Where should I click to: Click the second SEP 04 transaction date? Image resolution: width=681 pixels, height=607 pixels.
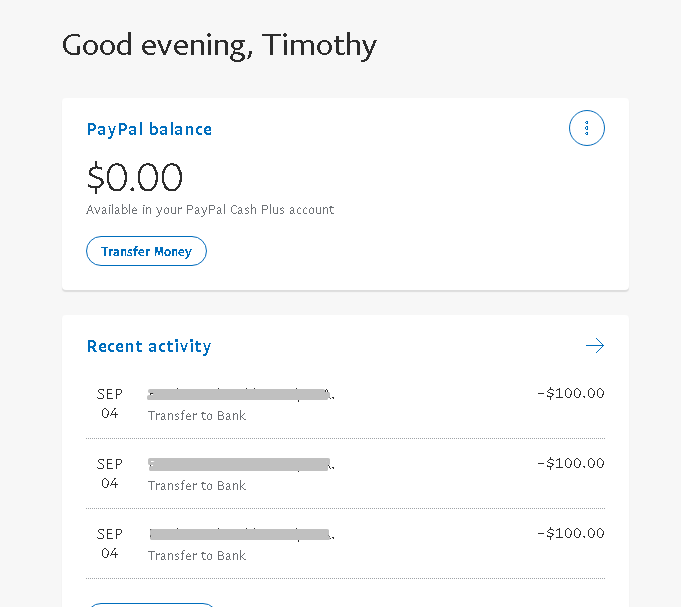coord(110,473)
